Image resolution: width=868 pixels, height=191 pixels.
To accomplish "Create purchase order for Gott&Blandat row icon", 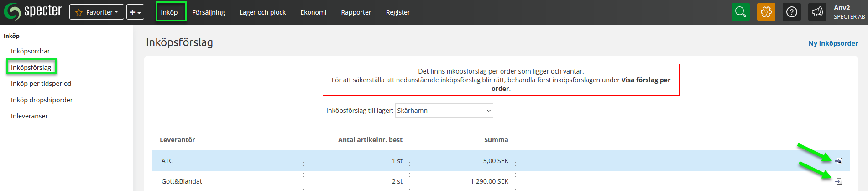I will [x=839, y=181].
